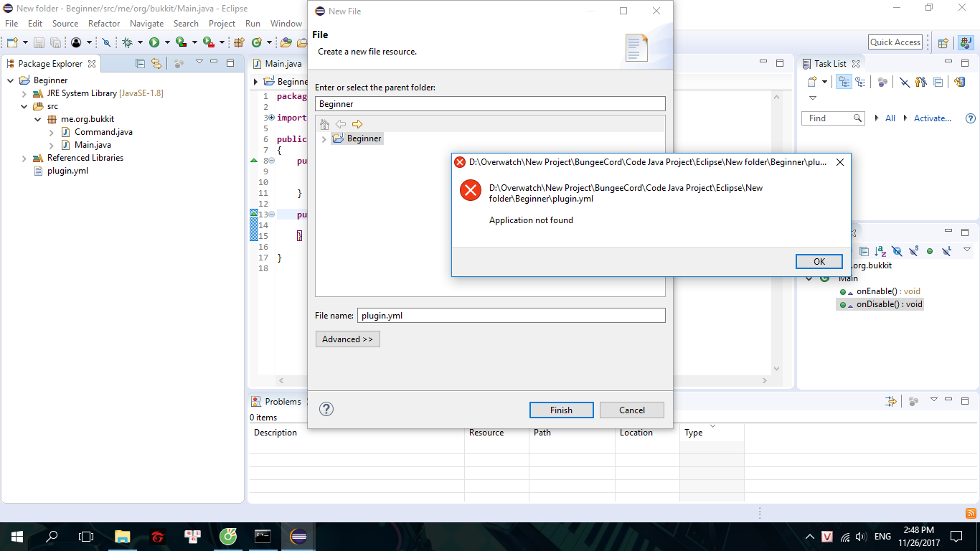Expand JRE System Library node
This screenshot has height=551, width=980.
click(x=24, y=93)
